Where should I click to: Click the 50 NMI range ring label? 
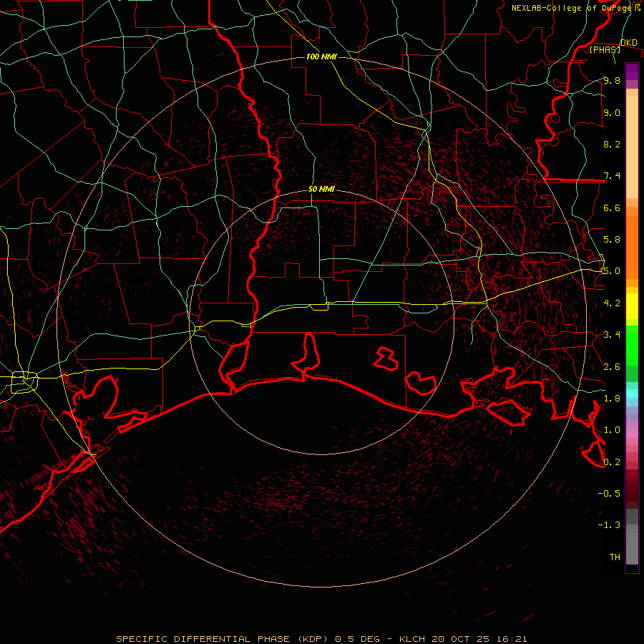coord(321,190)
